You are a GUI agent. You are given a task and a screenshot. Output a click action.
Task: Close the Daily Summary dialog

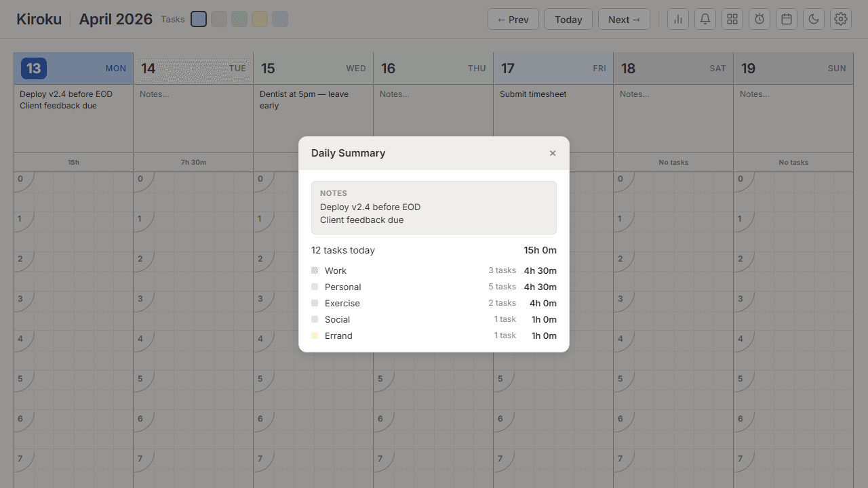click(x=553, y=153)
